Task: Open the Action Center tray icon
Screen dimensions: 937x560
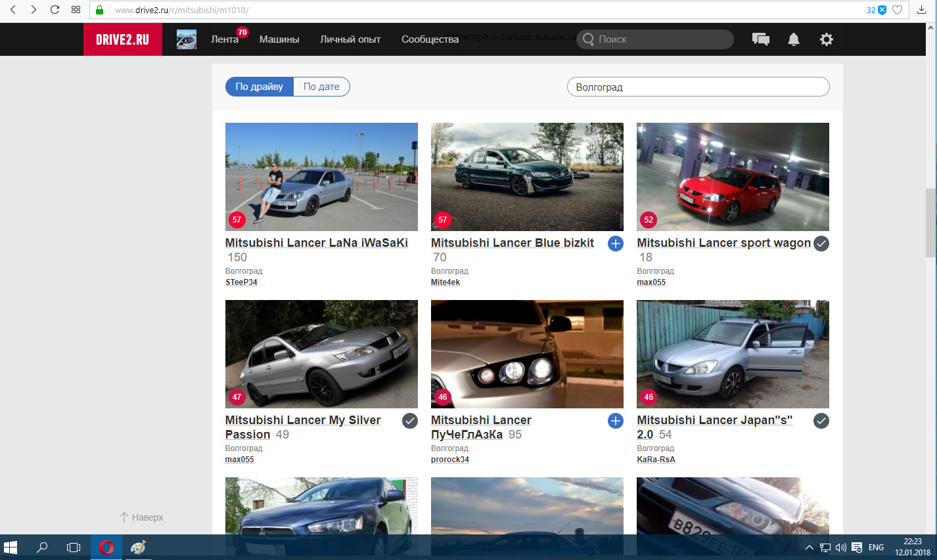Action: pos(857,548)
